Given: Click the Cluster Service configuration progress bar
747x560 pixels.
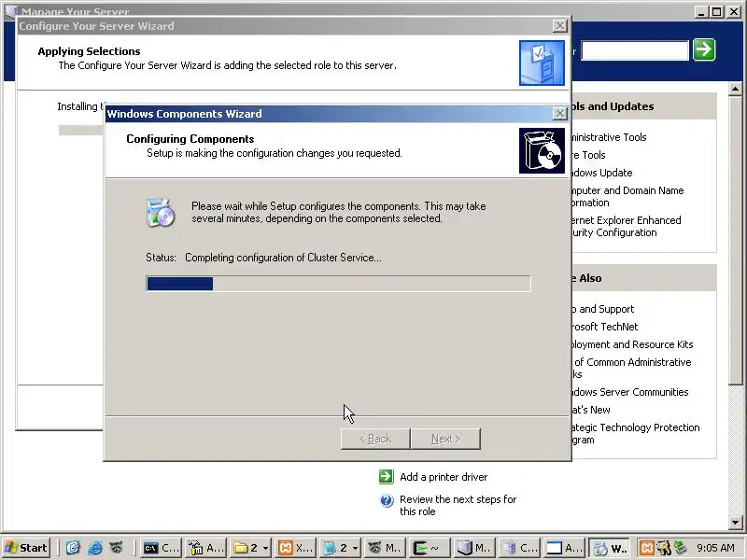Looking at the screenshot, I should 338,284.
